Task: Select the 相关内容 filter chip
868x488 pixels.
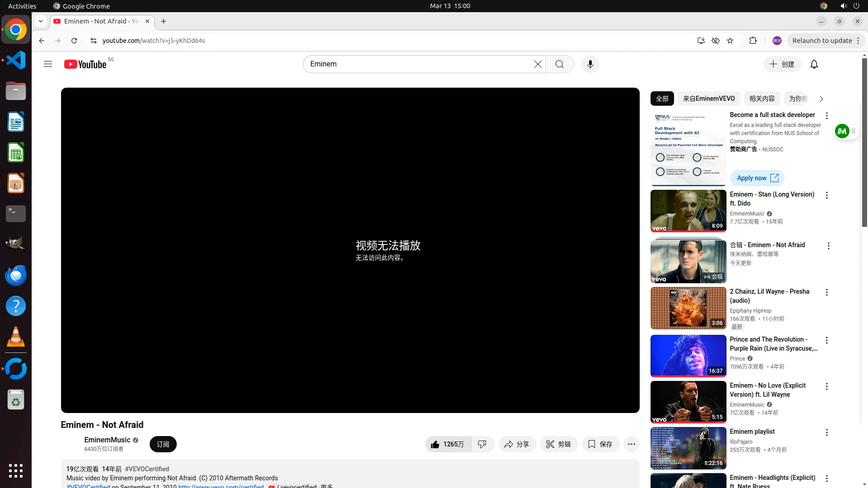Action: coord(762,99)
